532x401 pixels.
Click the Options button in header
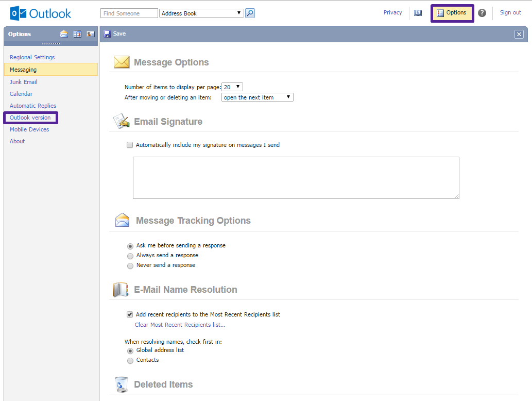(452, 13)
